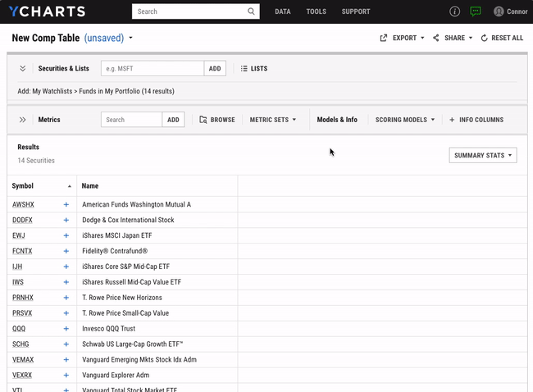Click the plus icon next to IWS

66,282
